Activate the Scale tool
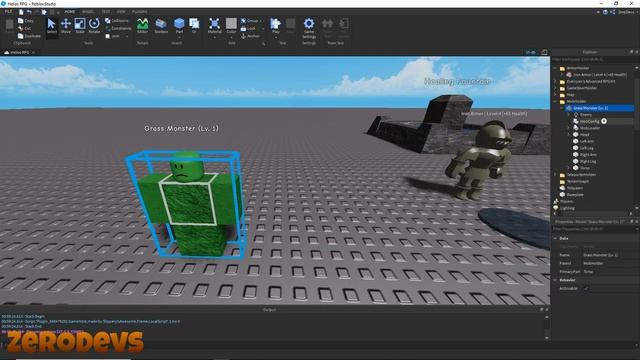 click(x=80, y=26)
